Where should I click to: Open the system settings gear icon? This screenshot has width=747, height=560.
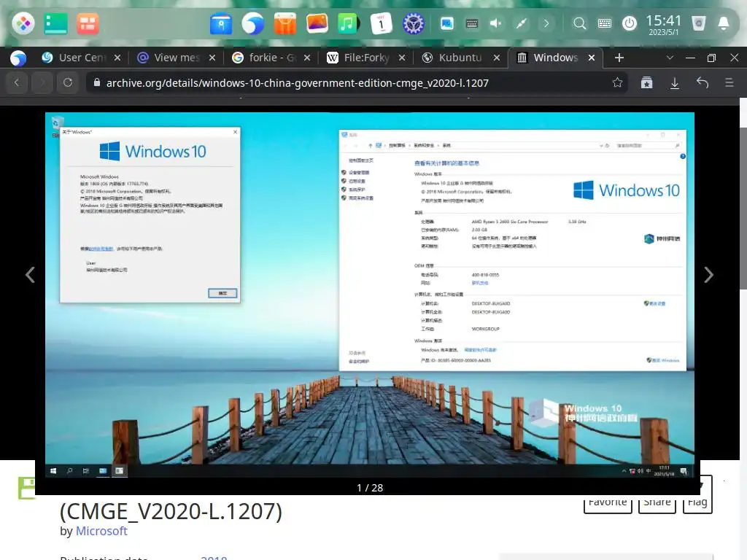pyautogui.click(x=413, y=23)
